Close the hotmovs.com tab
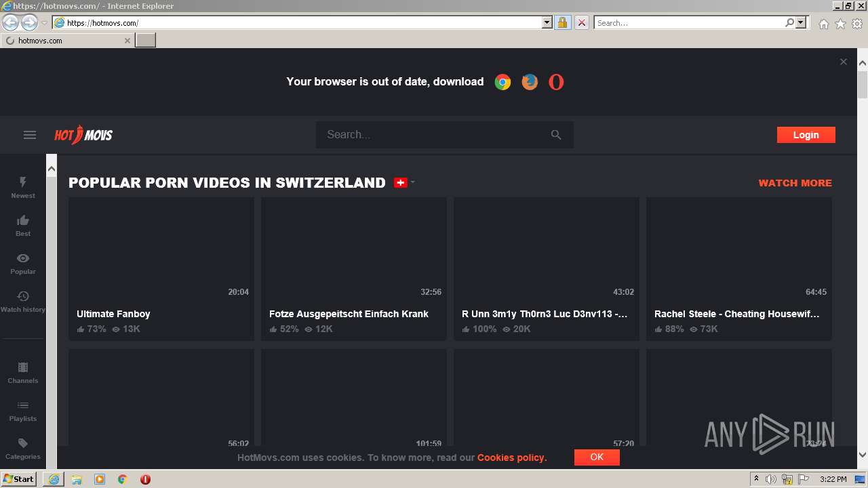Screen dimensions: 868x488 127,41
